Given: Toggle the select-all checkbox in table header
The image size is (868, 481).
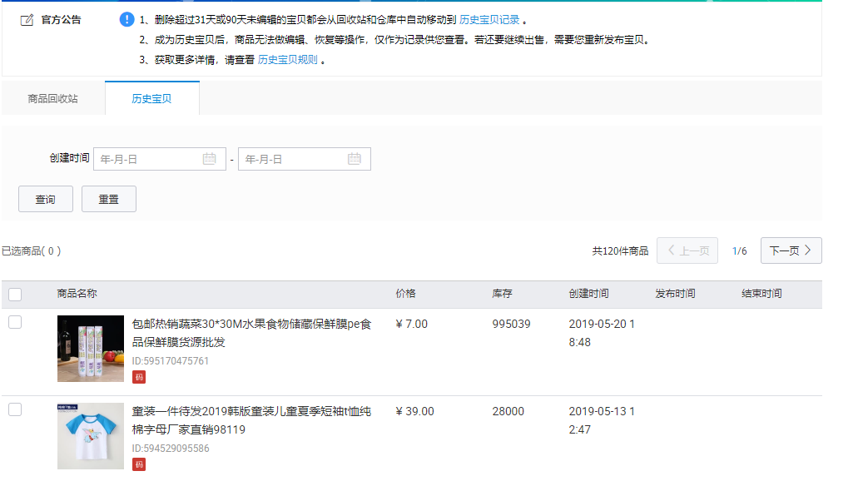Looking at the screenshot, I should click(x=15, y=294).
